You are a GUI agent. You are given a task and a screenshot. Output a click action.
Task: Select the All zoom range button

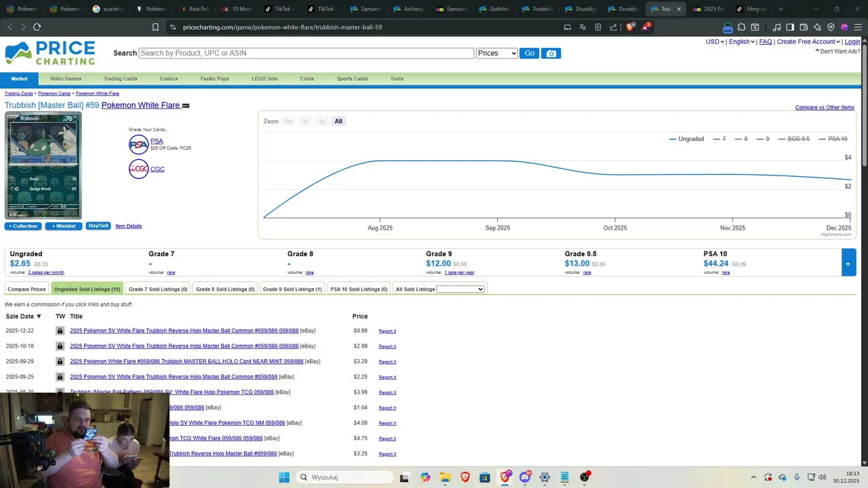(338, 121)
